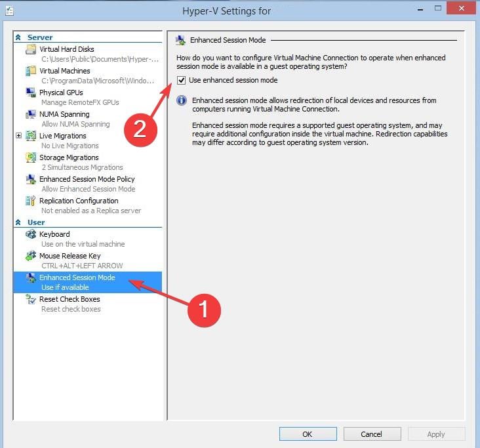Click the Mouse Release Key icon
Screen dimensions: 480x448
[31, 256]
